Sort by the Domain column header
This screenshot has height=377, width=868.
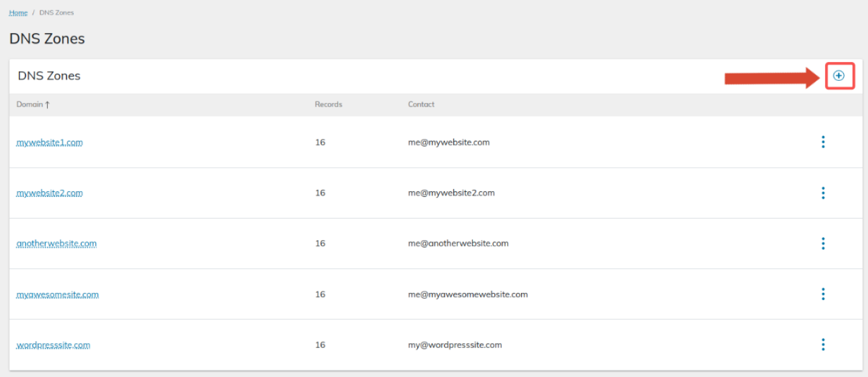(33, 104)
